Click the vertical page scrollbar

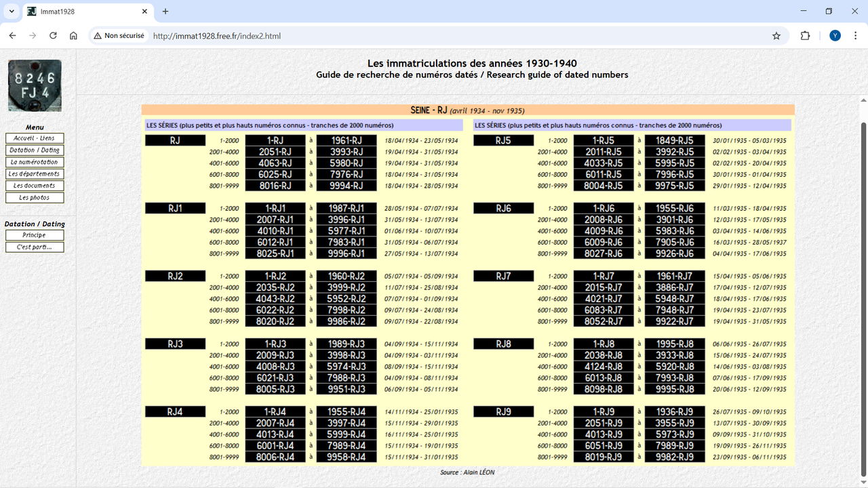pos(863,298)
